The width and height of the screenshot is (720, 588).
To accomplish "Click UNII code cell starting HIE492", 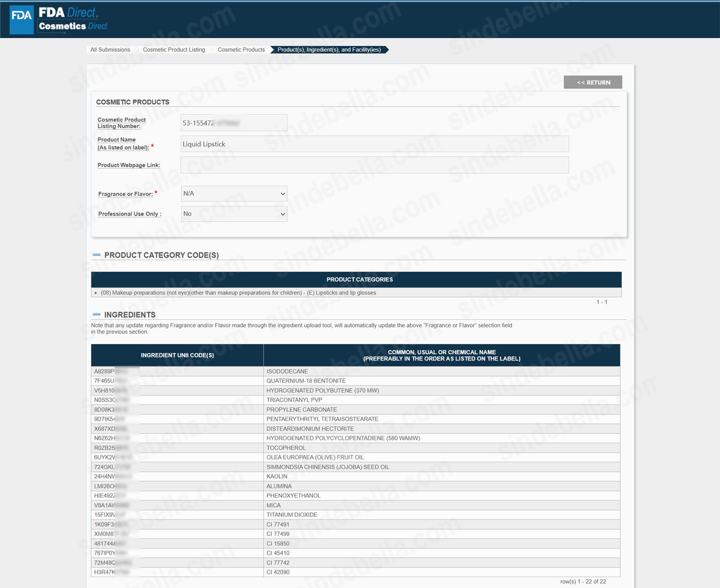I will pyautogui.click(x=177, y=496).
